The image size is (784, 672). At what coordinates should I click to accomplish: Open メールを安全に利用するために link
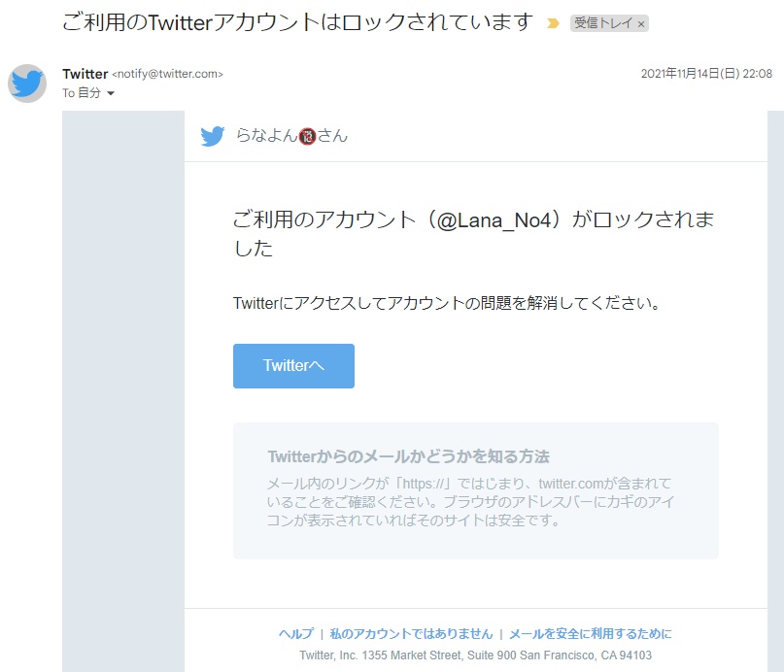590,633
